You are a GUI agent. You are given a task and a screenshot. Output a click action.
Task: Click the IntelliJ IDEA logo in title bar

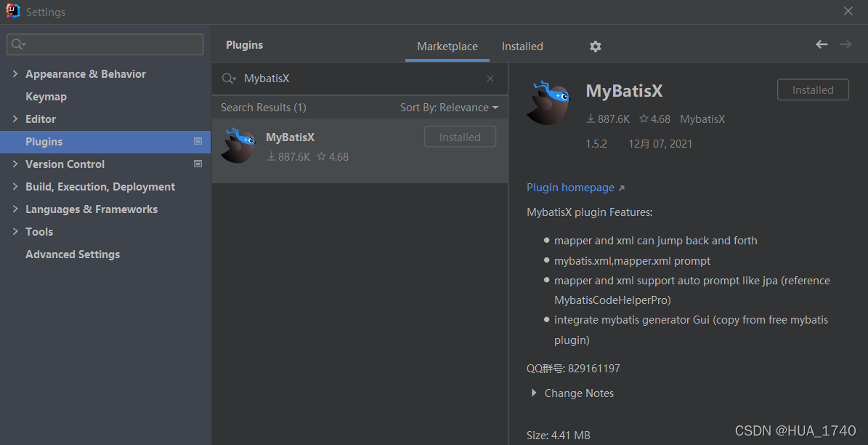(x=13, y=11)
